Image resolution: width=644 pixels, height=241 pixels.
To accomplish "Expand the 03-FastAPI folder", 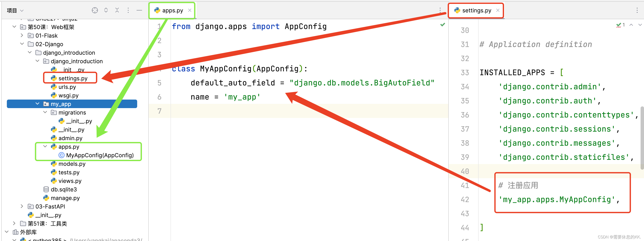I will click(x=22, y=206).
